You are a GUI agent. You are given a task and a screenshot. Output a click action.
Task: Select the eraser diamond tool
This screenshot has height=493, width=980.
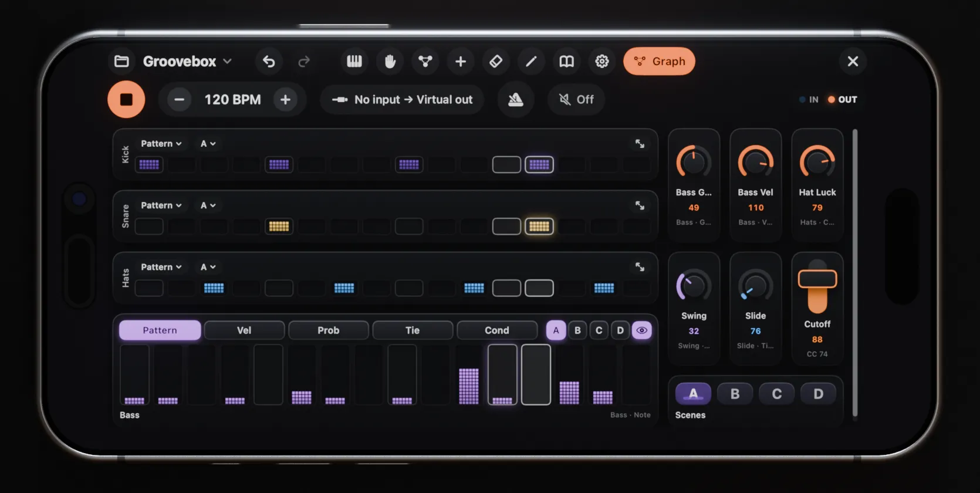(496, 61)
